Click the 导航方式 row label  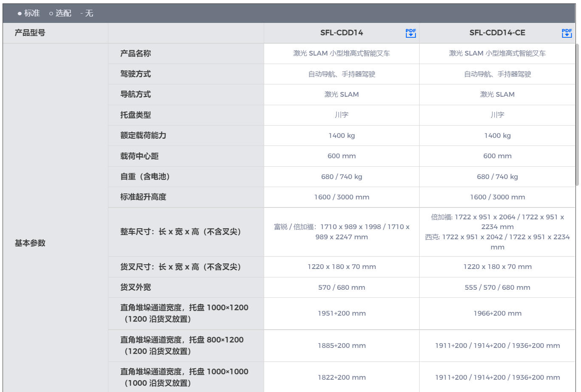[135, 94]
